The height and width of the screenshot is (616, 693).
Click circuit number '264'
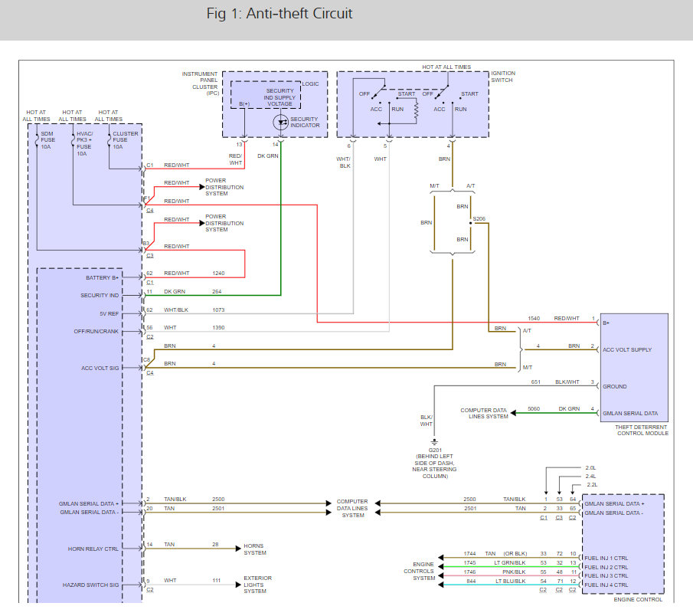pyautogui.click(x=217, y=291)
